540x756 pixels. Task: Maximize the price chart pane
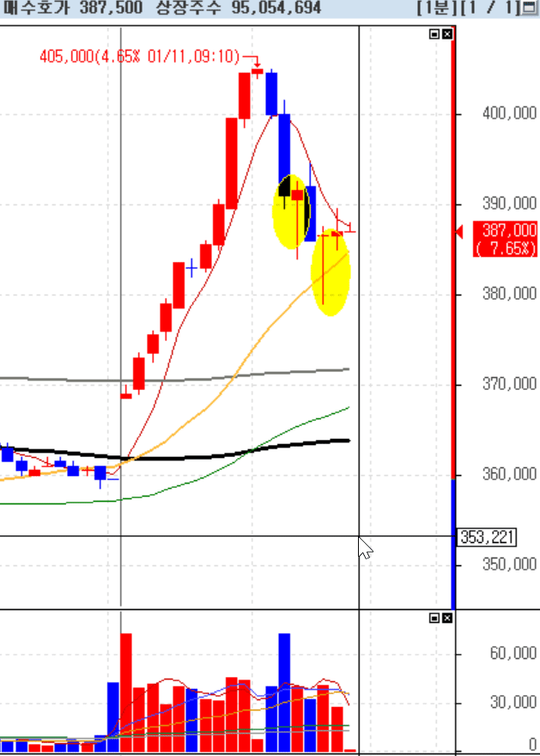point(434,34)
